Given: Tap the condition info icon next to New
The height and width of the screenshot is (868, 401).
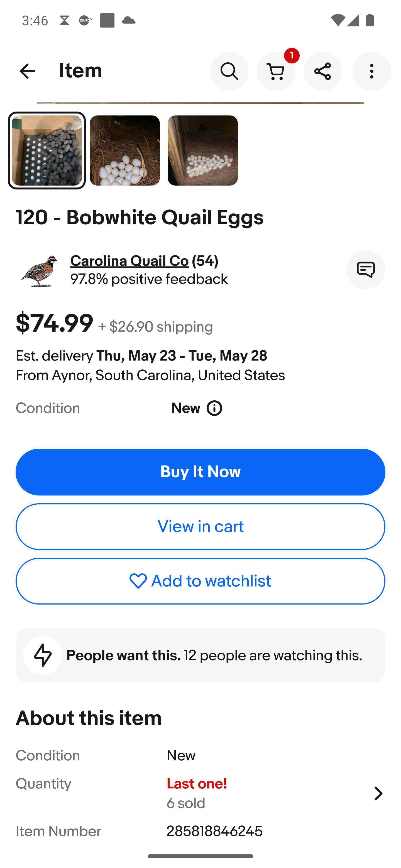Looking at the screenshot, I should (214, 408).
